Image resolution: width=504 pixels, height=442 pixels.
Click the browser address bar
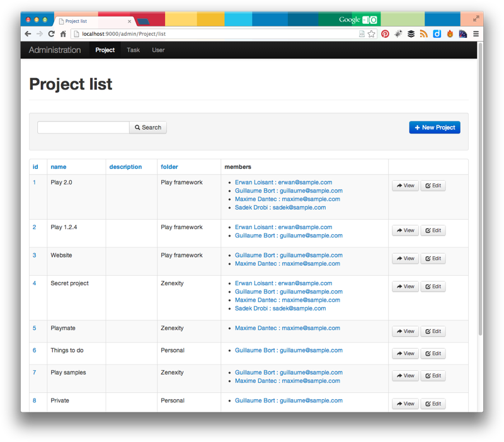click(214, 34)
